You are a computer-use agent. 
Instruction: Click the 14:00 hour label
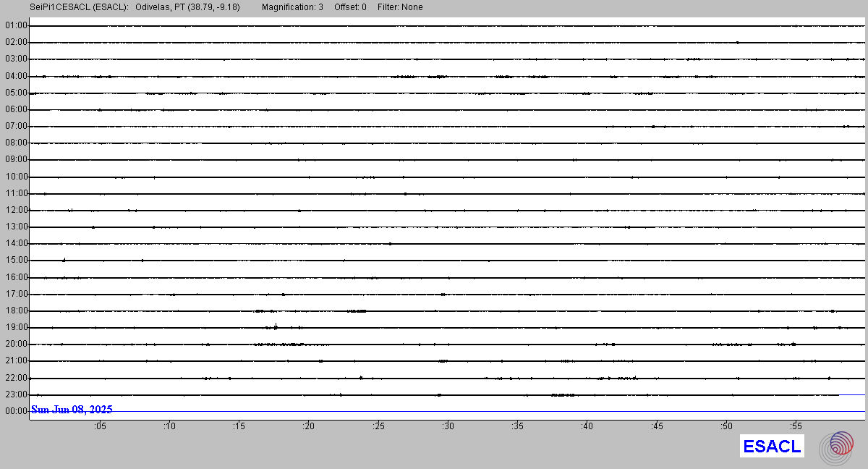pyautogui.click(x=16, y=243)
